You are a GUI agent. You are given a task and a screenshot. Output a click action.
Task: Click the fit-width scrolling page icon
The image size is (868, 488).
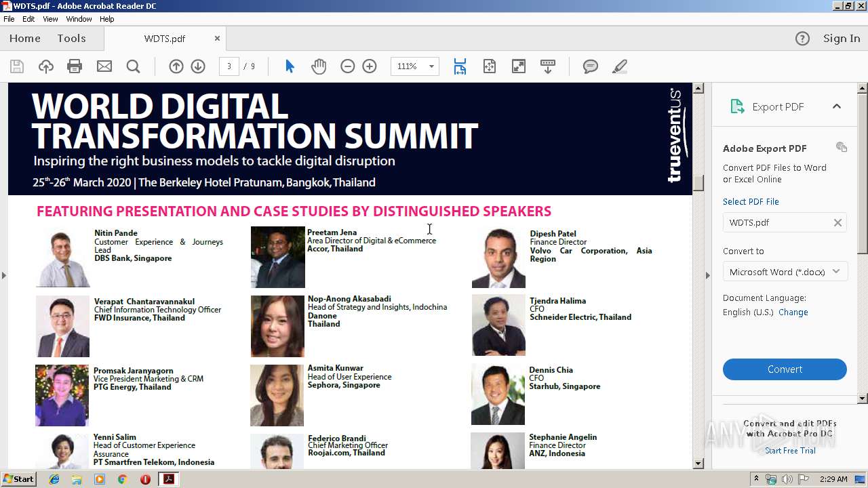(x=460, y=66)
